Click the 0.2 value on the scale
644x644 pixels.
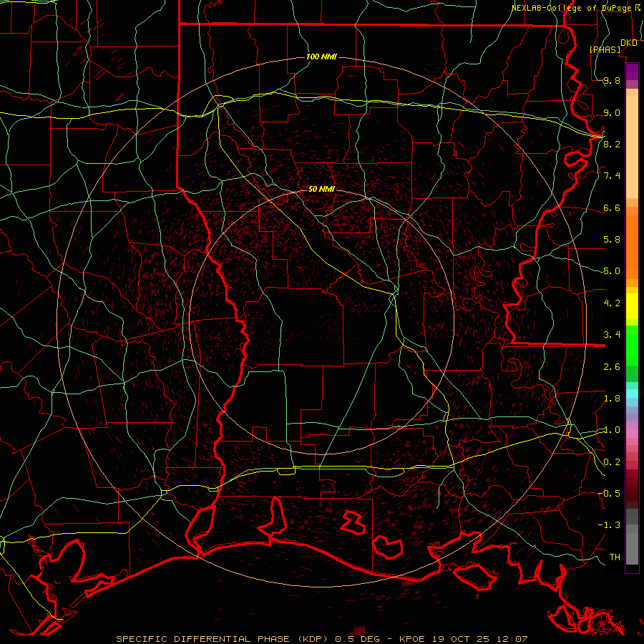[612, 462]
